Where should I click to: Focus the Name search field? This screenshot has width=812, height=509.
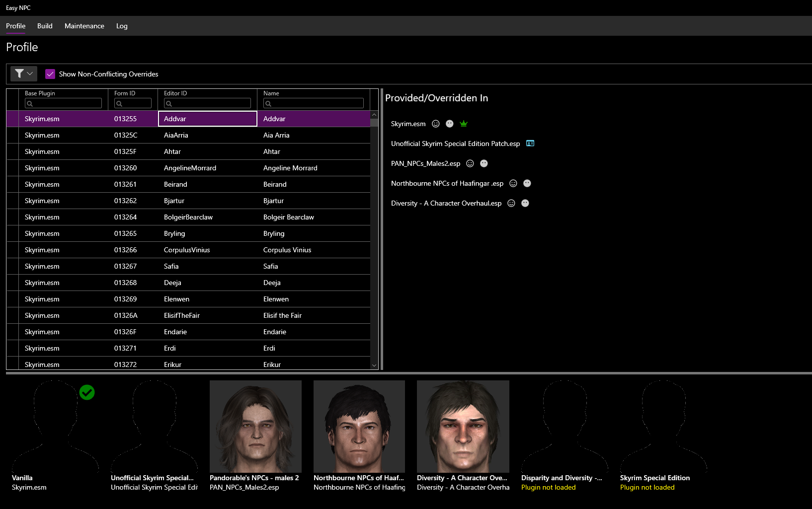click(314, 103)
